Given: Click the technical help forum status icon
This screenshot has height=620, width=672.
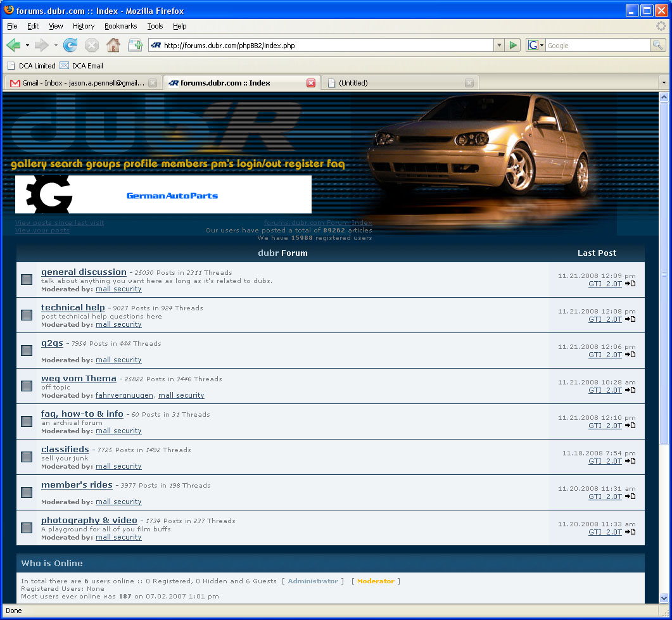Looking at the screenshot, I should pyautogui.click(x=27, y=315).
